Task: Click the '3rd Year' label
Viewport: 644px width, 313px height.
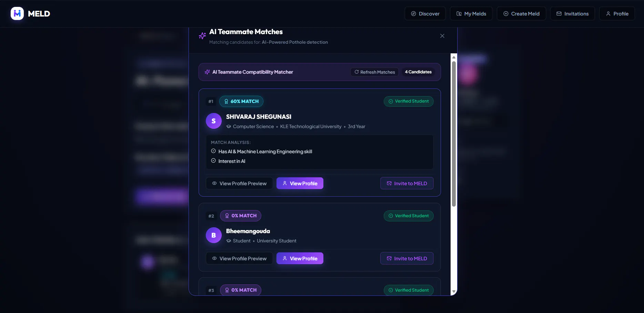Action: pos(356,126)
